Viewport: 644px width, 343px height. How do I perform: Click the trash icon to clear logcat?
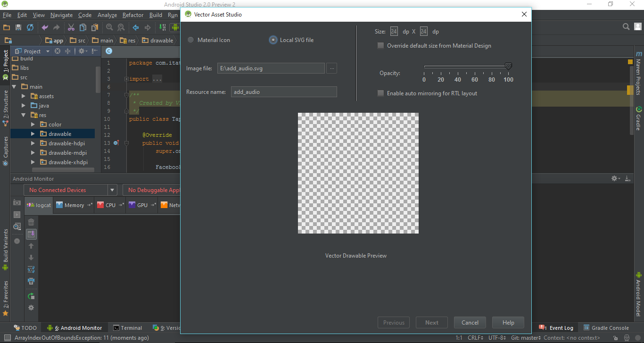point(31,222)
